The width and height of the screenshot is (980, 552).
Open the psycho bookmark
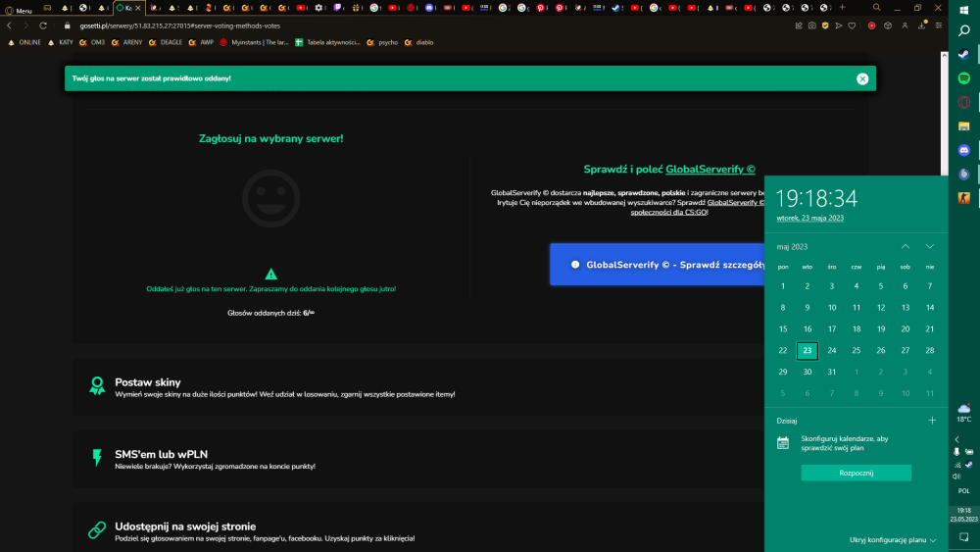382,42
